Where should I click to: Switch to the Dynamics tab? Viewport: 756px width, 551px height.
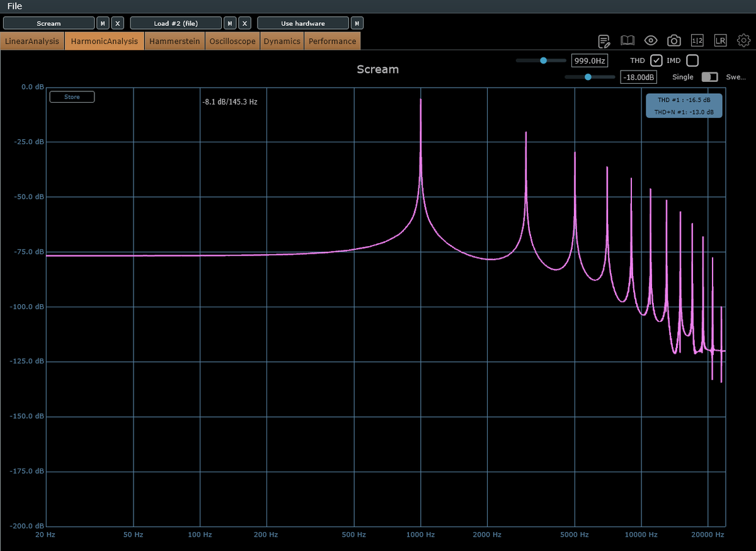282,42
